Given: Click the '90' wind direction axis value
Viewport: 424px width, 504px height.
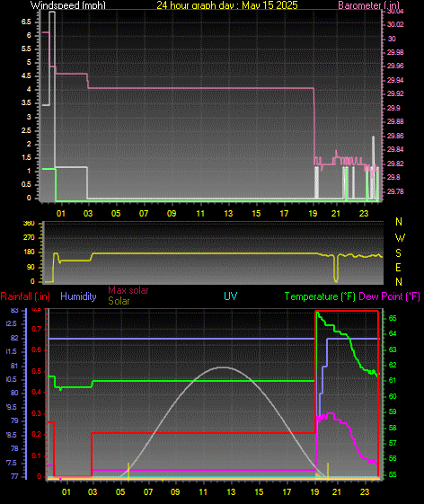Looking at the screenshot, I should coord(31,268).
